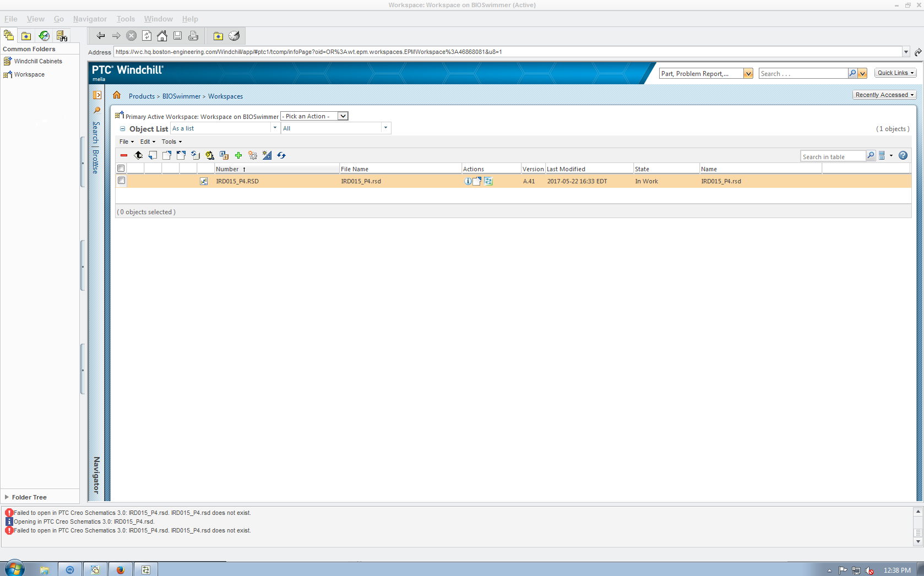Open the Common Folders tab icon
The image size is (924, 576).
tap(9, 36)
